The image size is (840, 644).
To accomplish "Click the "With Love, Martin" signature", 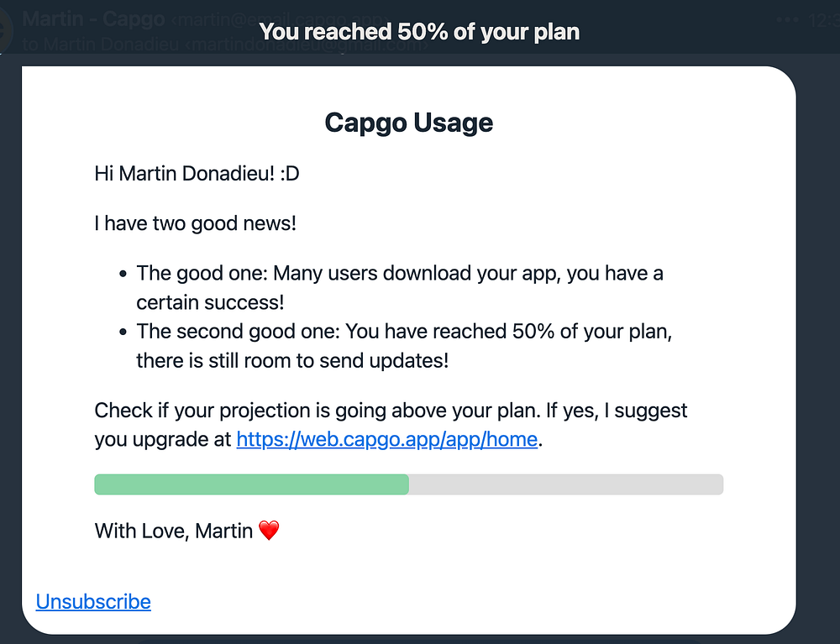I will pyautogui.click(x=174, y=531).
